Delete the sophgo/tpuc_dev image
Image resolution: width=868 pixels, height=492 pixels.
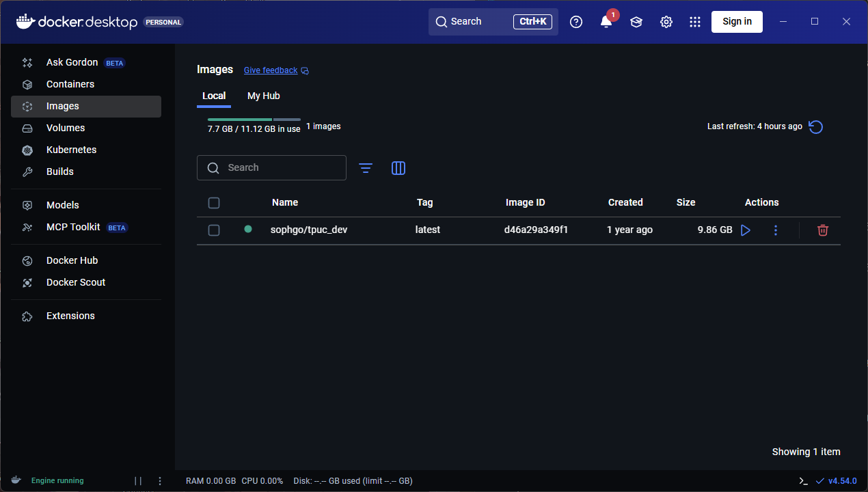[x=823, y=230]
